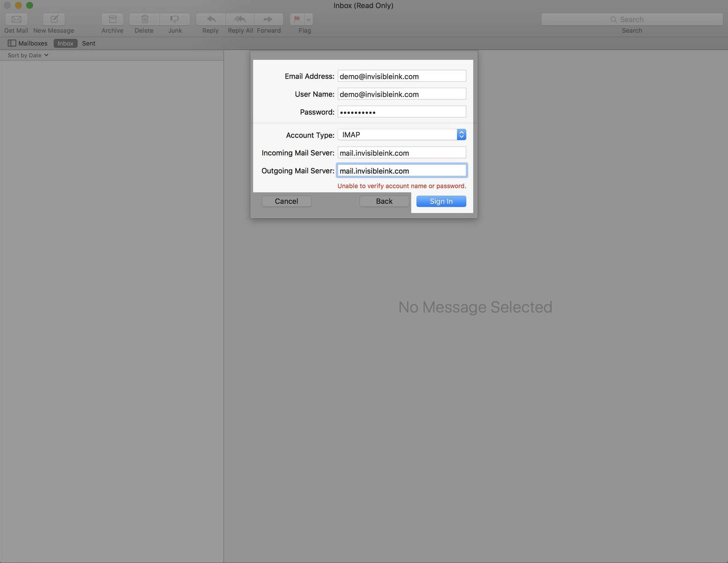Switch to the Sent tab
The height and width of the screenshot is (563, 728).
coord(89,43)
